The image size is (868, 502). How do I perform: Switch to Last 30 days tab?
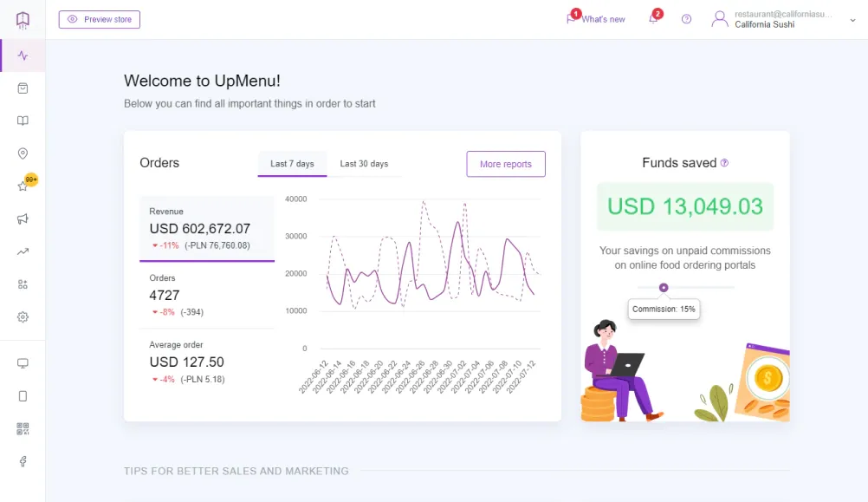[364, 164]
